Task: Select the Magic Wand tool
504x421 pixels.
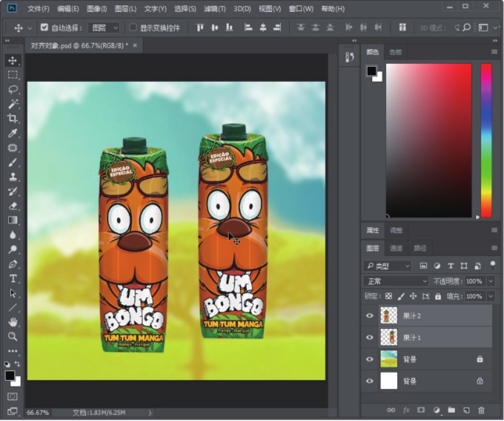Action: (x=13, y=104)
